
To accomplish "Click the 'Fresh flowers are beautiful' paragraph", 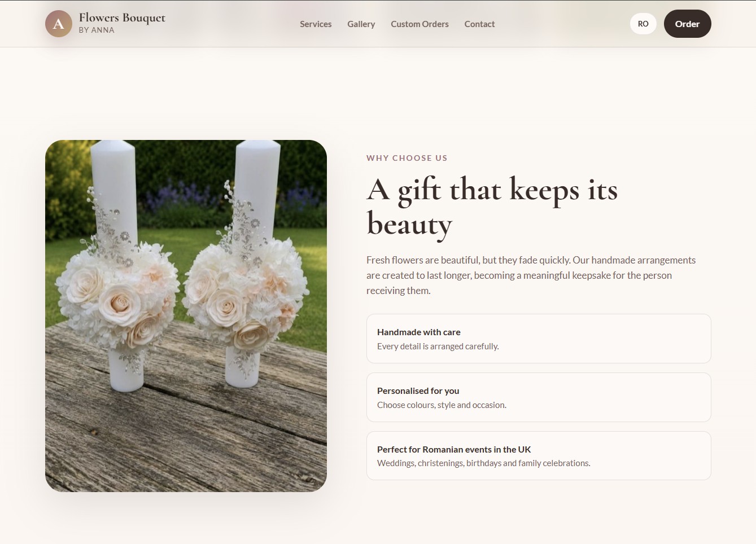I will (531, 275).
